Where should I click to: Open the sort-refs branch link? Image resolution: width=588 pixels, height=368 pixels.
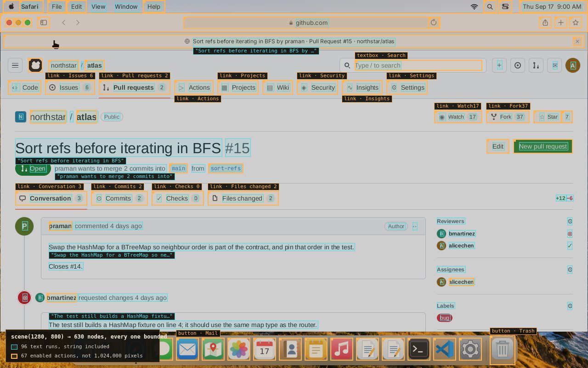click(226, 168)
